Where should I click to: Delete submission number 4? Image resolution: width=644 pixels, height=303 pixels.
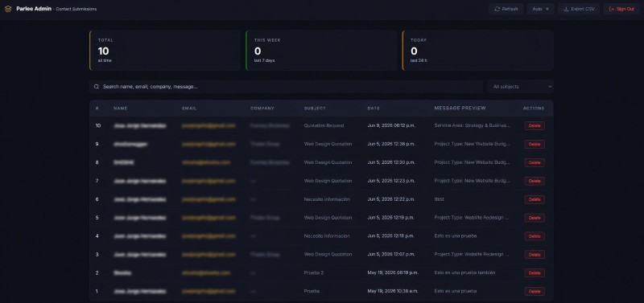pyautogui.click(x=535, y=236)
